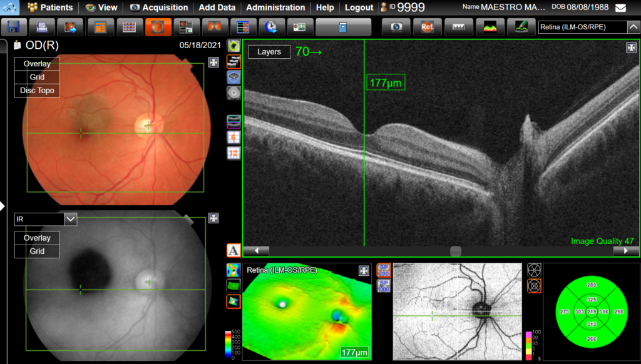Select the 12-grid scan layout icon
Image resolution: width=641 pixels, height=364 pixels.
point(233,153)
